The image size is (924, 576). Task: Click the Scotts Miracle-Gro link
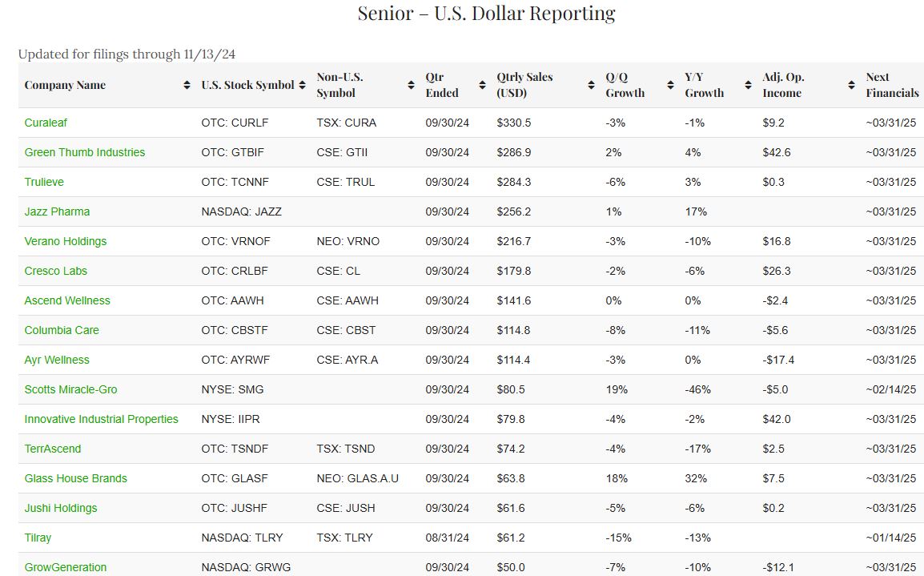[70, 389]
